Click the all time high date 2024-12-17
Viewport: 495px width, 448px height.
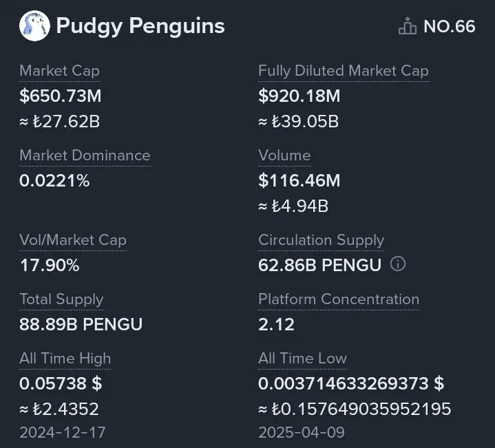coord(63,433)
